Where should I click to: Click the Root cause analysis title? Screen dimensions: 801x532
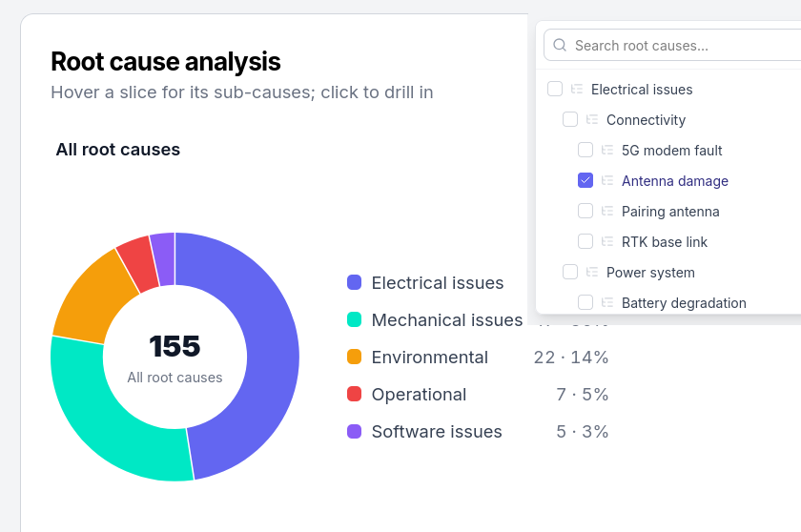click(x=166, y=62)
